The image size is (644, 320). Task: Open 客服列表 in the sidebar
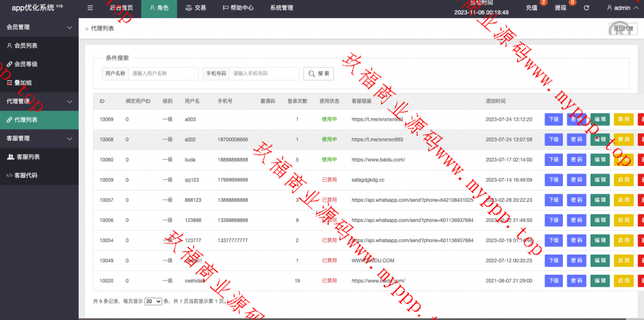[27, 157]
